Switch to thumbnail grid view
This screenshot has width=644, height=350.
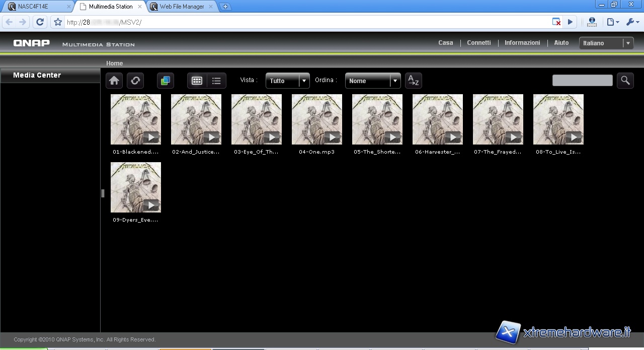coord(197,81)
